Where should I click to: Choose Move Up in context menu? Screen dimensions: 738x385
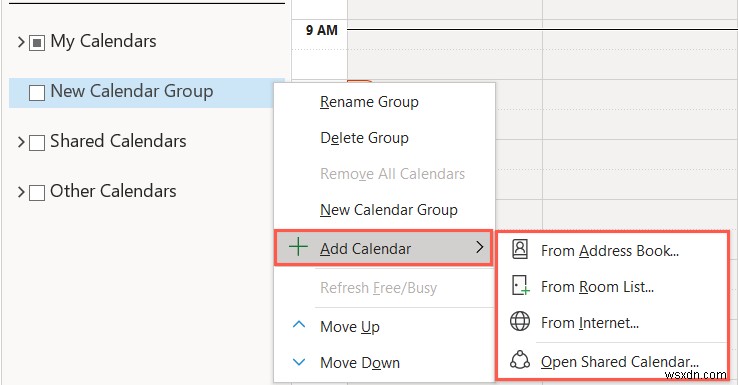point(384,327)
